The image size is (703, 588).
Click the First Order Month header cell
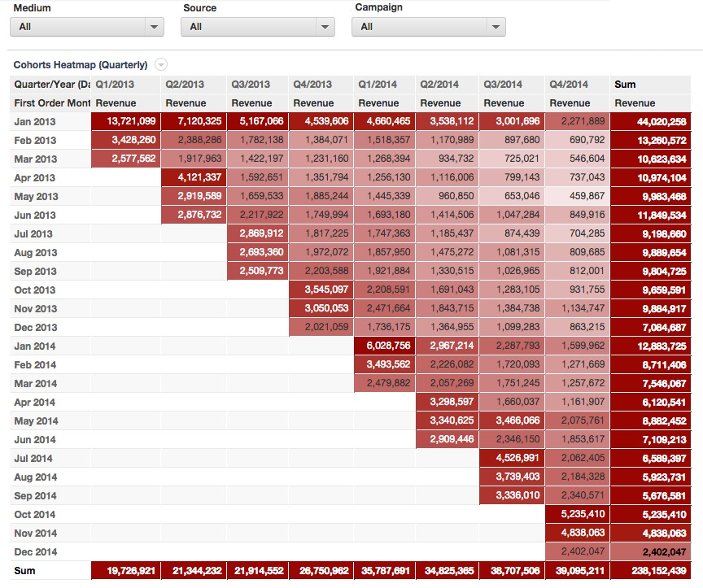pyautogui.click(x=50, y=103)
